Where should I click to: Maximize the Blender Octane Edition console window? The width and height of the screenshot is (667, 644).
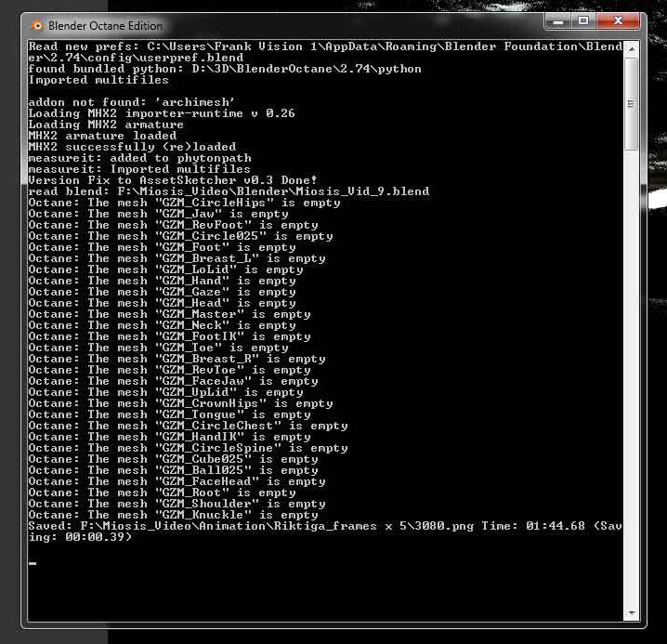(x=583, y=21)
